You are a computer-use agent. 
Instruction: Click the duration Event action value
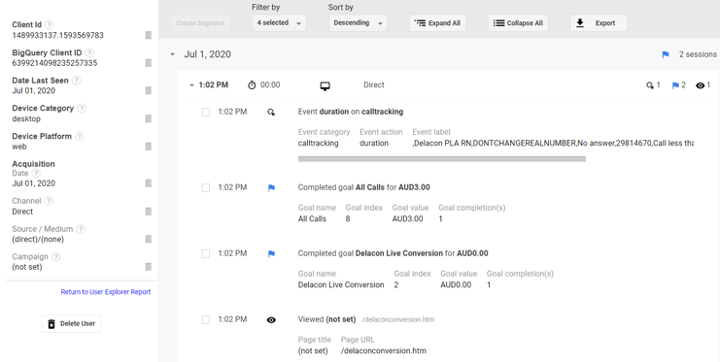tap(374, 143)
